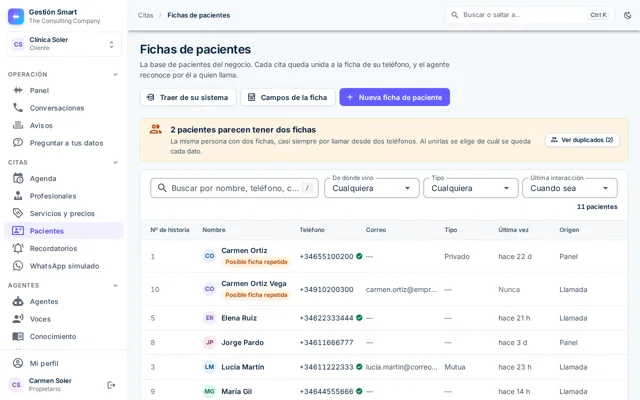Open WhatsApp simulado icon
Image resolution: width=640 pixels, height=400 pixels.
click(18, 266)
